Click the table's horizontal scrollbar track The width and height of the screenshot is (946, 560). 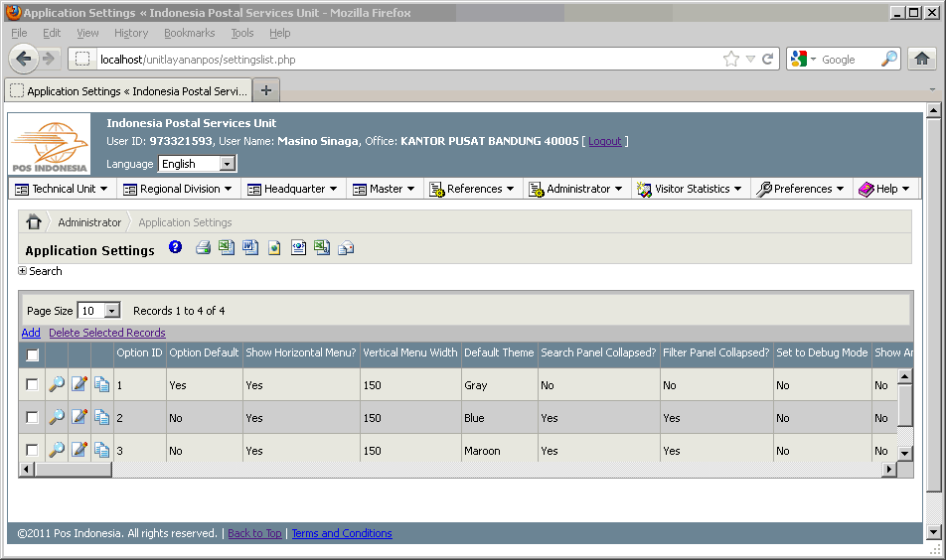(497, 469)
